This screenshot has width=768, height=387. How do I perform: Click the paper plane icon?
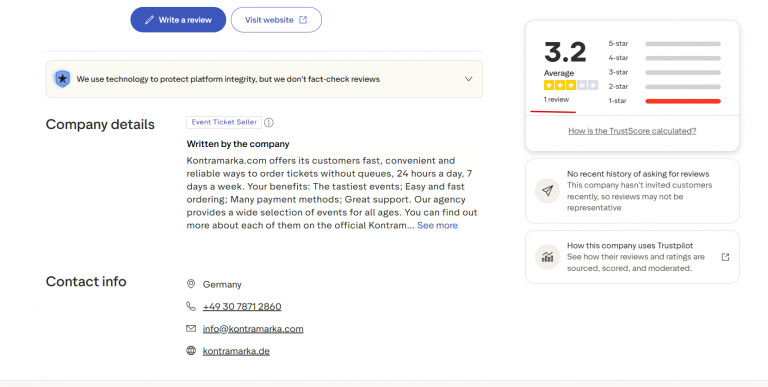click(548, 191)
